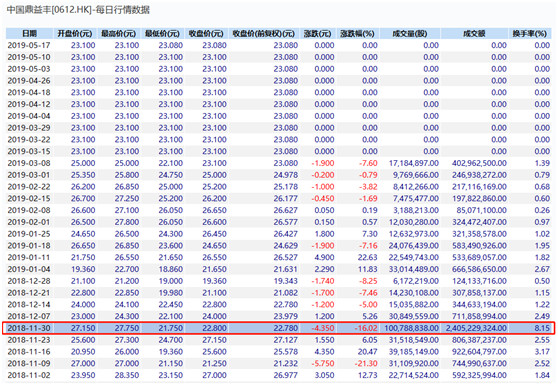This screenshot has height=385, width=558.
Task: Select turnover value 402,962,500.00
Action: point(479,163)
